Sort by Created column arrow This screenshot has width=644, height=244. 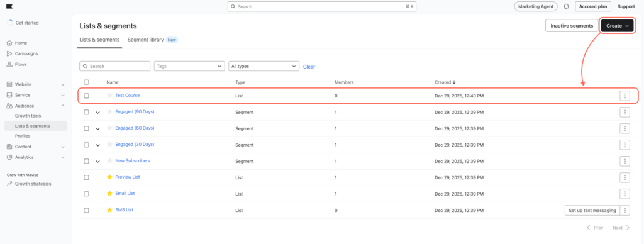pyautogui.click(x=454, y=82)
